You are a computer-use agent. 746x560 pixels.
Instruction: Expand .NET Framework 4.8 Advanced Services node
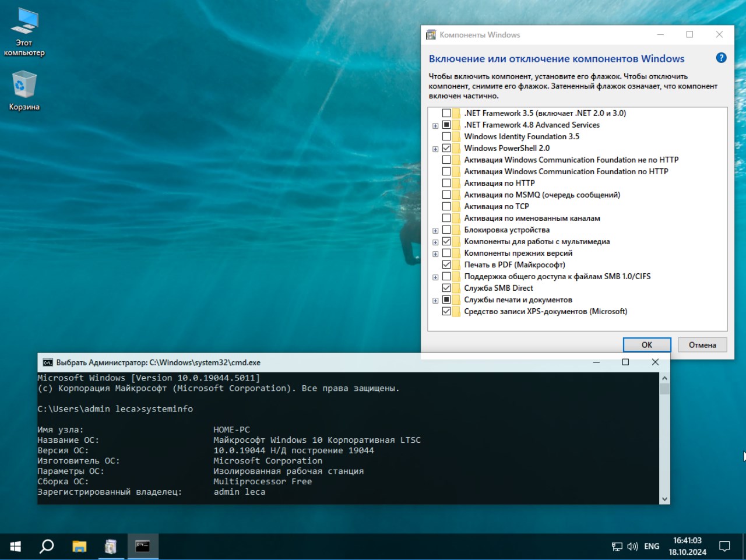tap(435, 126)
